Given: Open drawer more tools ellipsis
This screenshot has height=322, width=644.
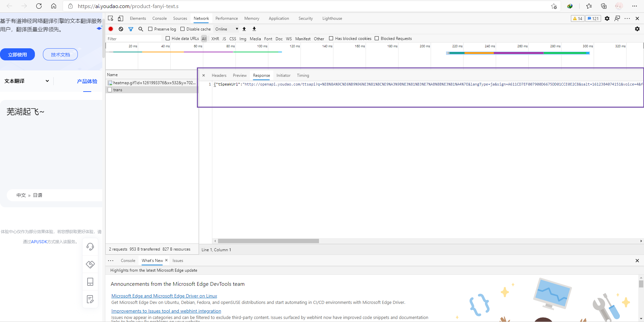Looking at the screenshot, I should pos(111,261).
